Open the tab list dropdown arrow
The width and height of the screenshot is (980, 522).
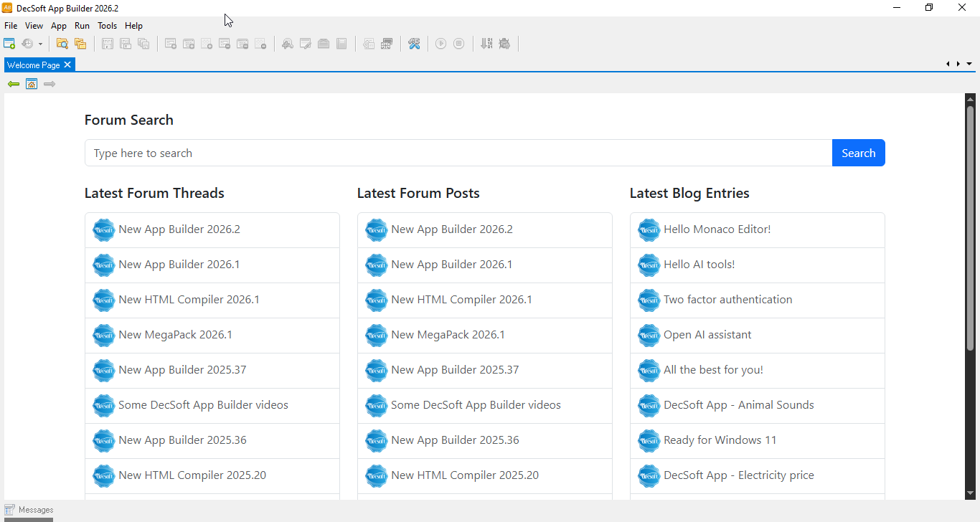(x=969, y=64)
